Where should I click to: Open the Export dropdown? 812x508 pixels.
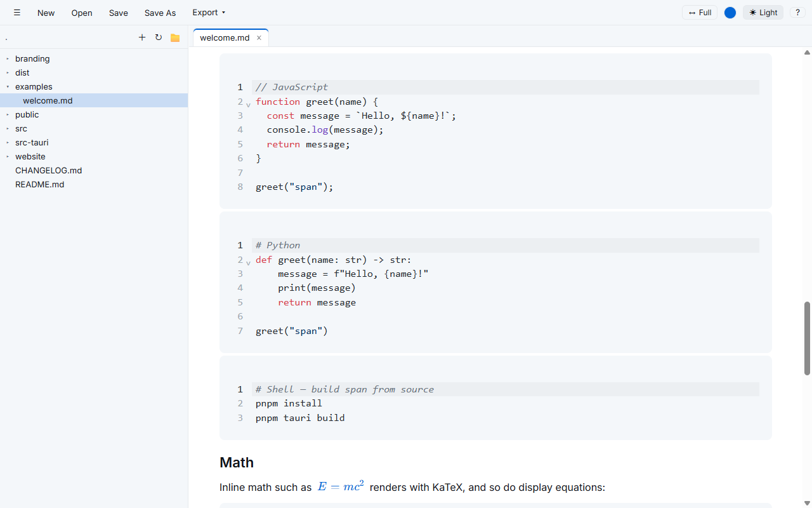pyautogui.click(x=209, y=13)
